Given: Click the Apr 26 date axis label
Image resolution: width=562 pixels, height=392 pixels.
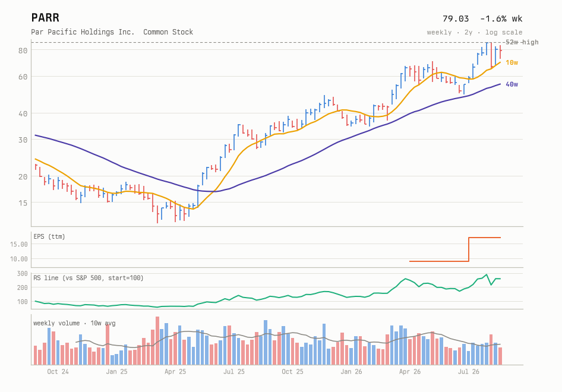Looking at the screenshot, I should (x=410, y=372).
